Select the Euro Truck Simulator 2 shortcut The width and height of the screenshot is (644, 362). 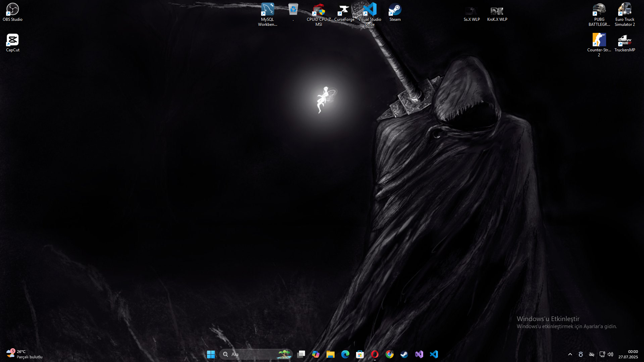pyautogui.click(x=625, y=15)
